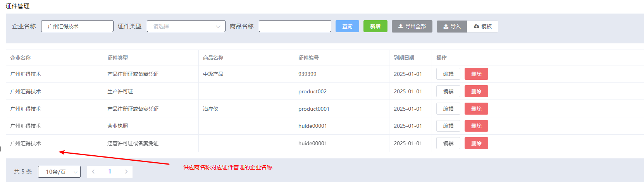Open the 10条/页 page size dropdown

click(59, 172)
